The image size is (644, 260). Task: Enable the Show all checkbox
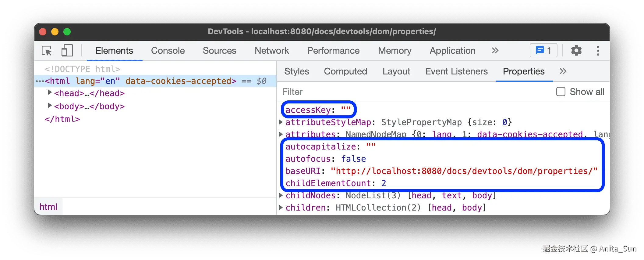point(561,92)
